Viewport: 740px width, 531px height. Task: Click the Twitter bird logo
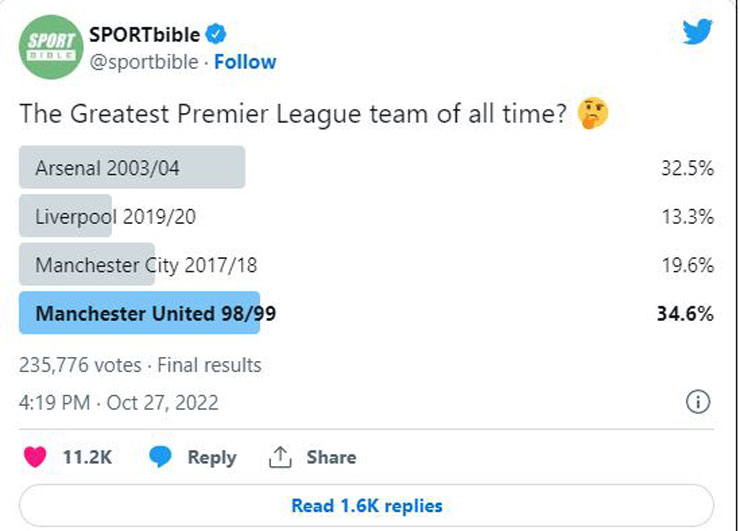[697, 31]
